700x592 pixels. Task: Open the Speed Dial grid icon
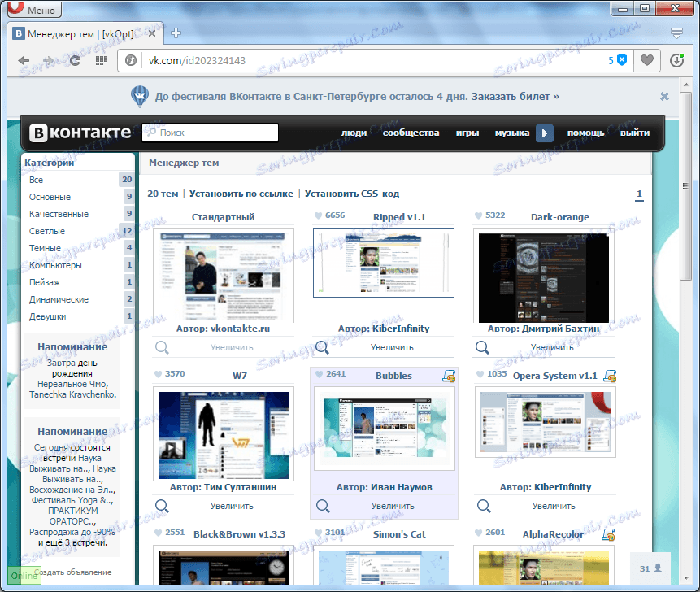click(102, 60)
